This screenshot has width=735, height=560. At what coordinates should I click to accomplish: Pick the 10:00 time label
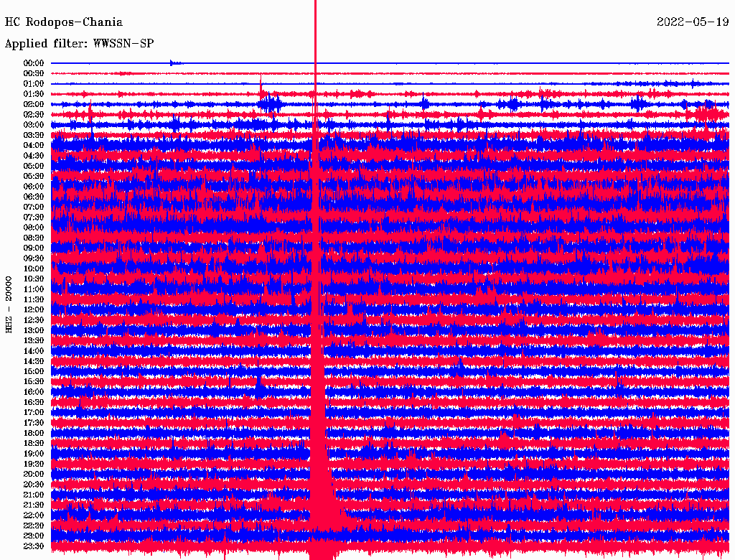34,269
